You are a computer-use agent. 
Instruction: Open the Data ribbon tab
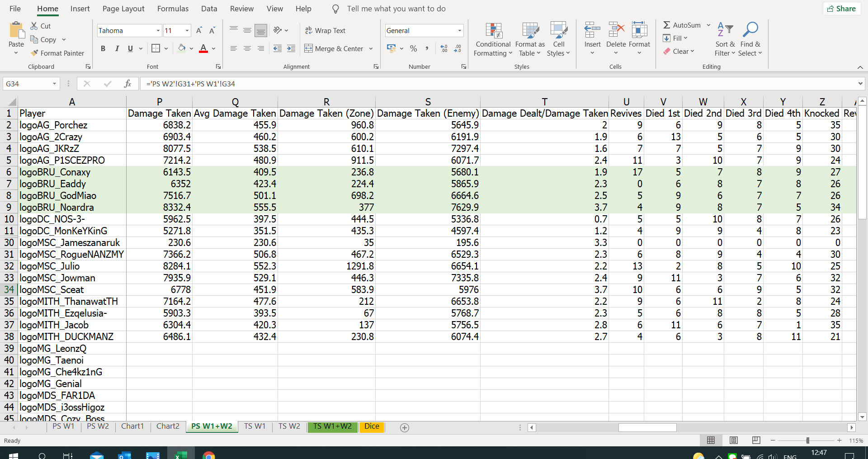point(209,9)
